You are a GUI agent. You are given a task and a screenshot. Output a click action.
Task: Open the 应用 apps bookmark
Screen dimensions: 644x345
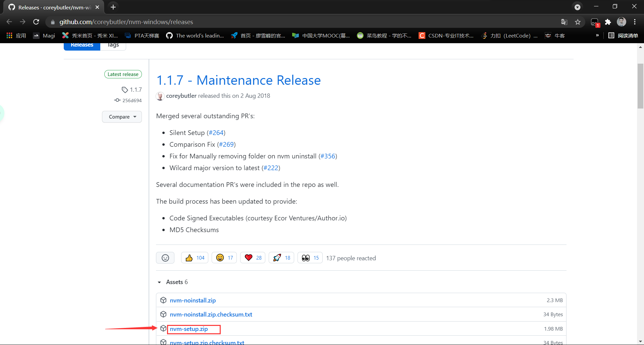click(x=16, y=36)
